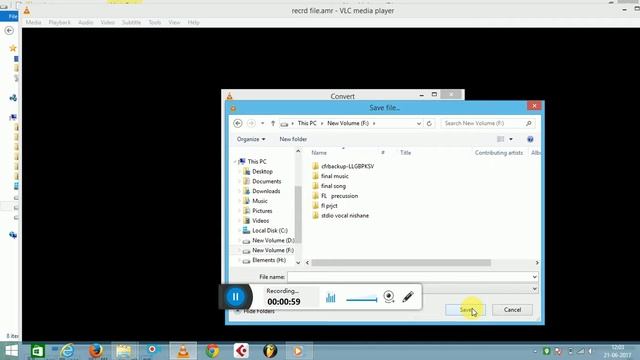Select the fl prjct folder
The width and height of the screenshot is (640, 360).
tap(324, 206)
